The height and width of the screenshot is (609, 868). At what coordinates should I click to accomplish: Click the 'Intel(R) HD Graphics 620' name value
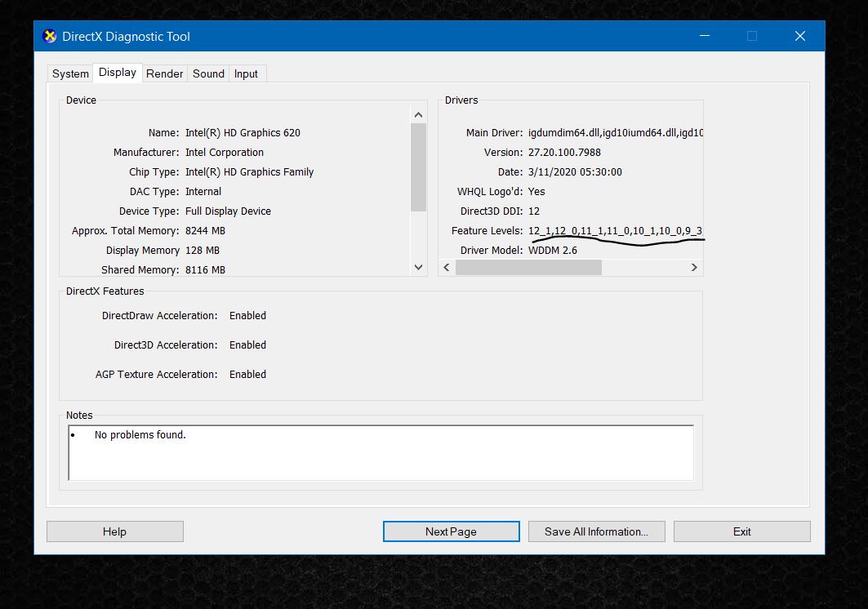(243, 133)
